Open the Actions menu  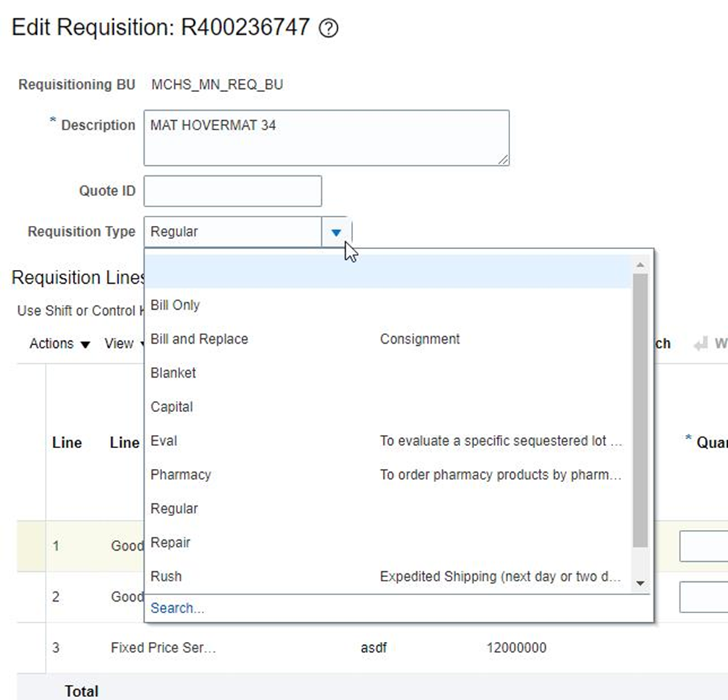[59, 344]
